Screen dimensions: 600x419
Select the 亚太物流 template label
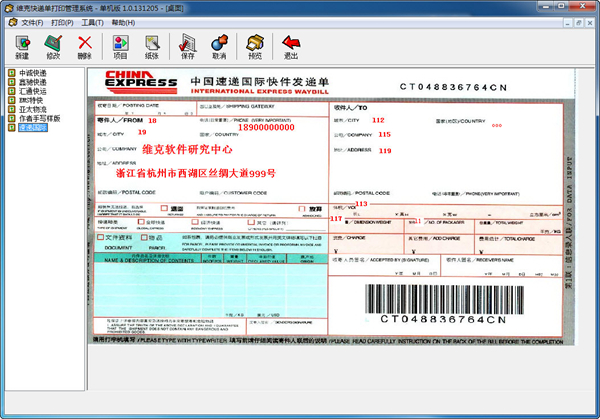click(33, 109)
